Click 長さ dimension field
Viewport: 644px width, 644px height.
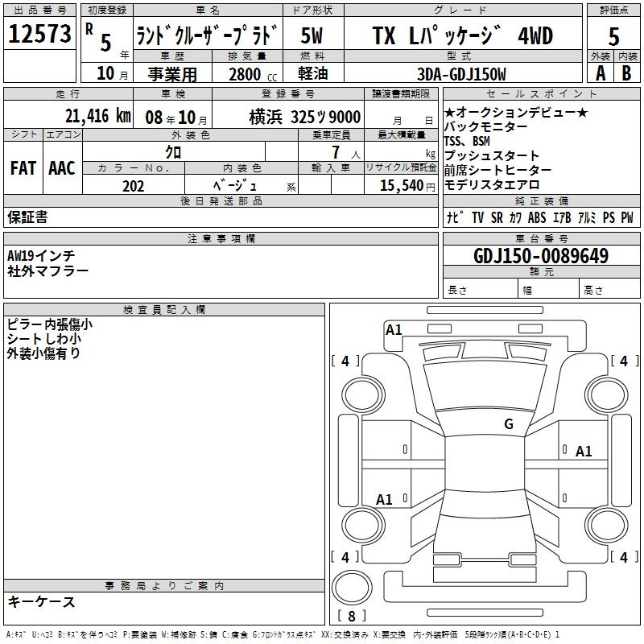tap(481, 290)
